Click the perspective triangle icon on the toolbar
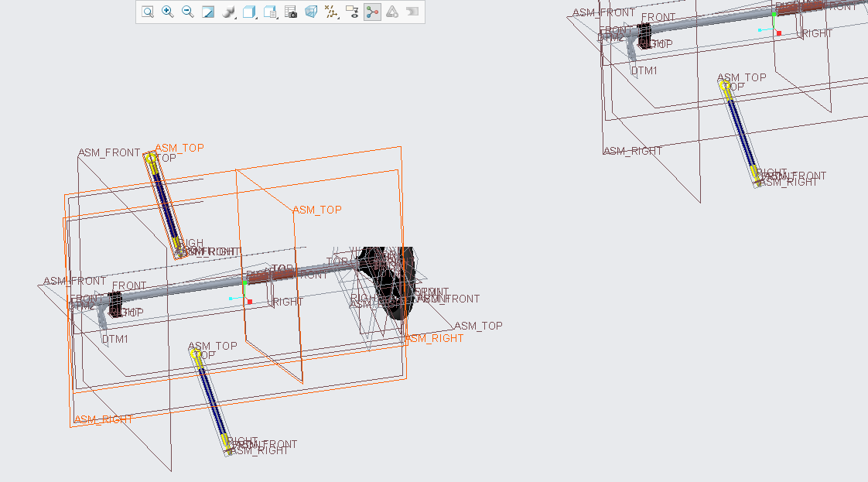 392,12
